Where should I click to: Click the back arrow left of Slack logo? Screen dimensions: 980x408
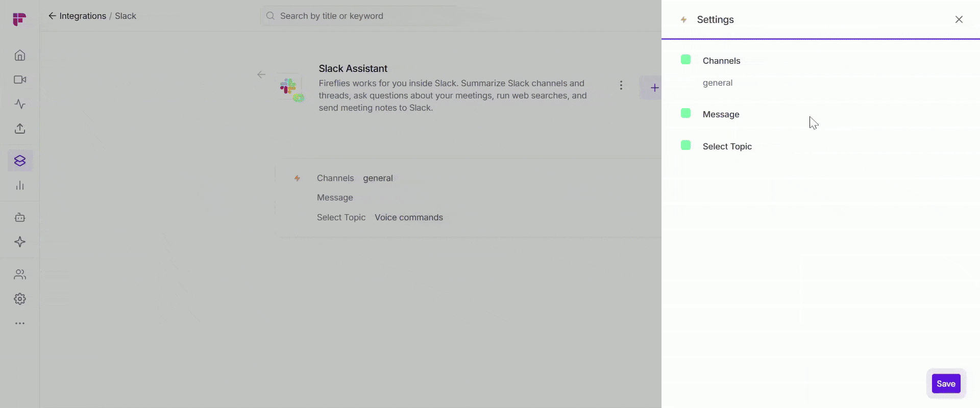click(261, 75)
